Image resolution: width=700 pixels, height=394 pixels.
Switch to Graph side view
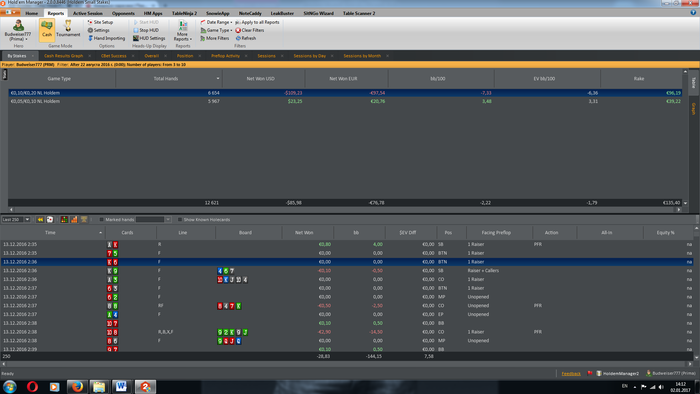[x=693, y=109]
